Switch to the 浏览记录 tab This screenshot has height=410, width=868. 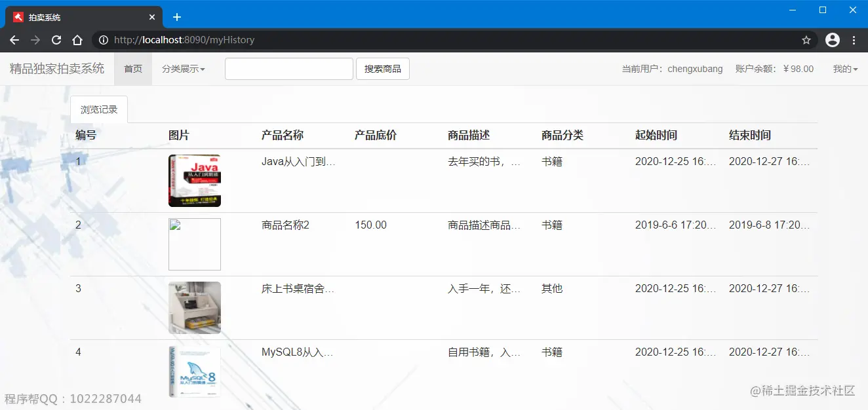(98, 109)
